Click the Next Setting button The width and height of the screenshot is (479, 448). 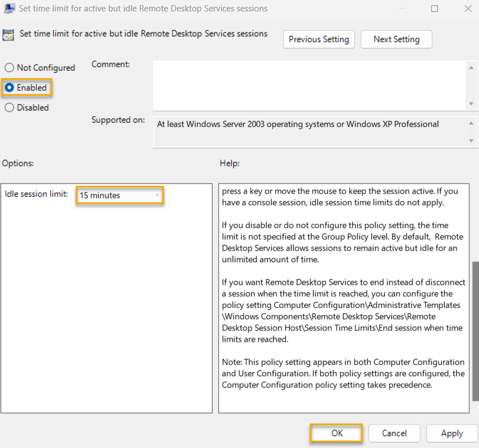pos(396,39)
